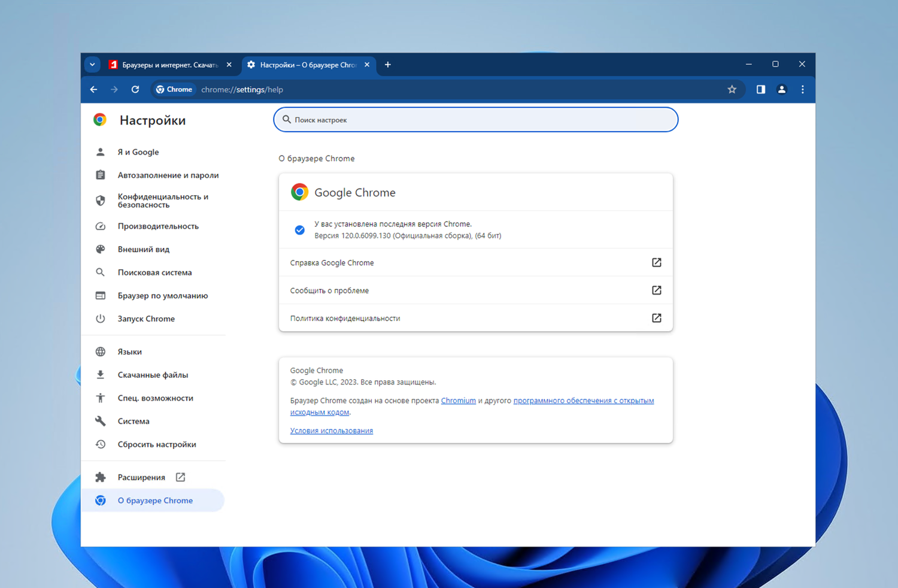
Task: Click the external link icon next to Расширения
Action: coord(180,477)
